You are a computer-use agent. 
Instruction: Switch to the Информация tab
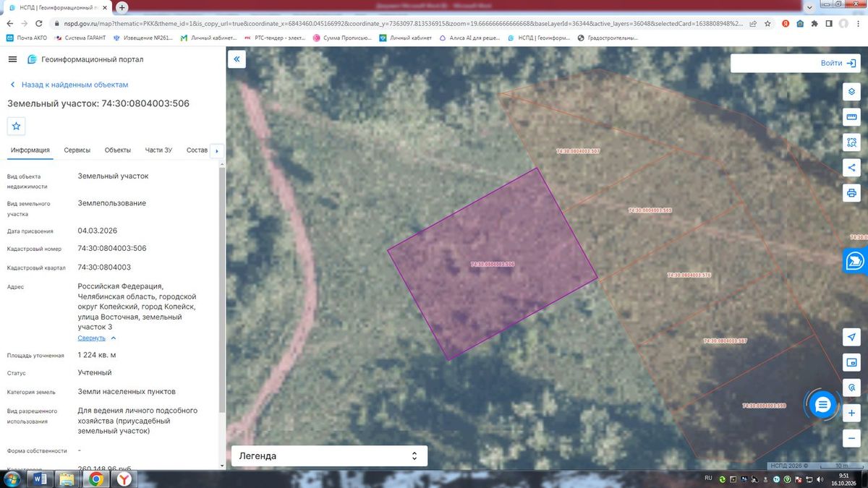[30, 150]
